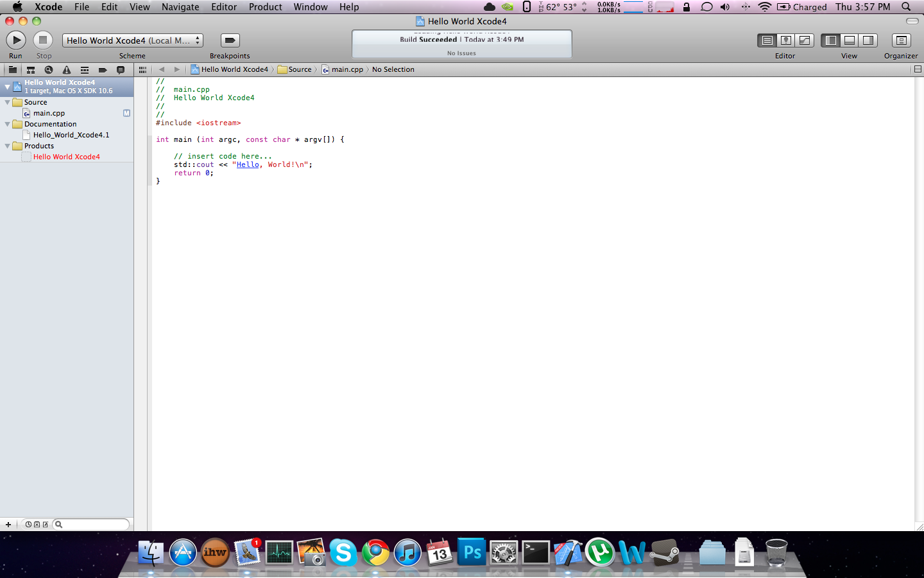This screenshot has width=924, height=578.
Task: Open the Breakpoint navigator icon
Action: click(102, 69)
